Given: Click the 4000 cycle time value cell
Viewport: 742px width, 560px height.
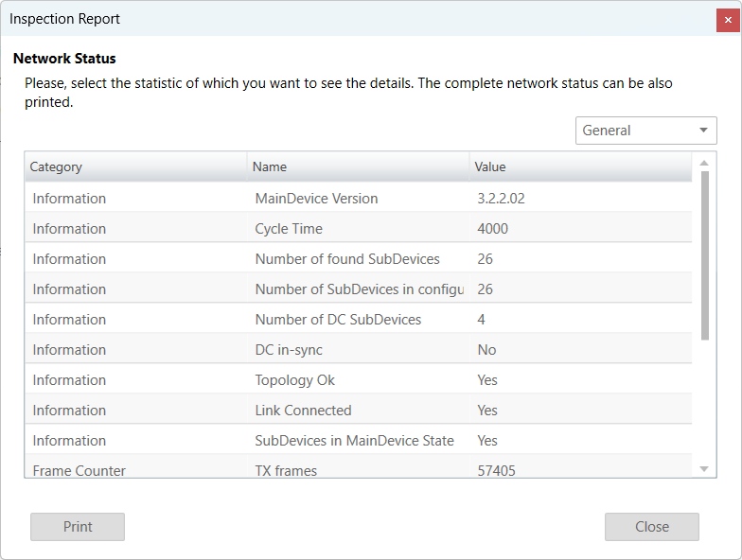Looking at the screenshot, I should [x=493, y=229].
